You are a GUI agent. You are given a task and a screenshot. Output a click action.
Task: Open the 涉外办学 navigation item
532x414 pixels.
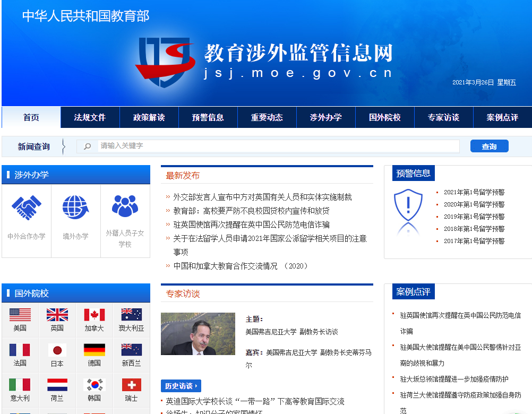326,117
